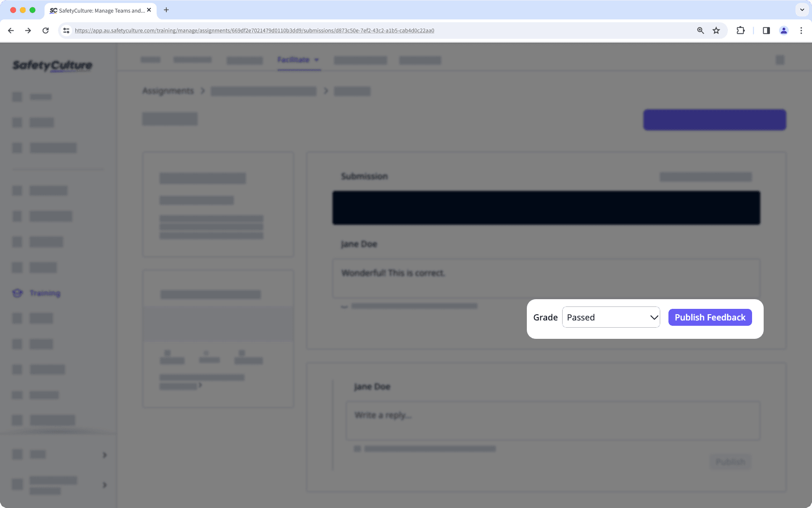Click the Publish Feedback button
Screen dimensions: 812x508
click(710, 317)
